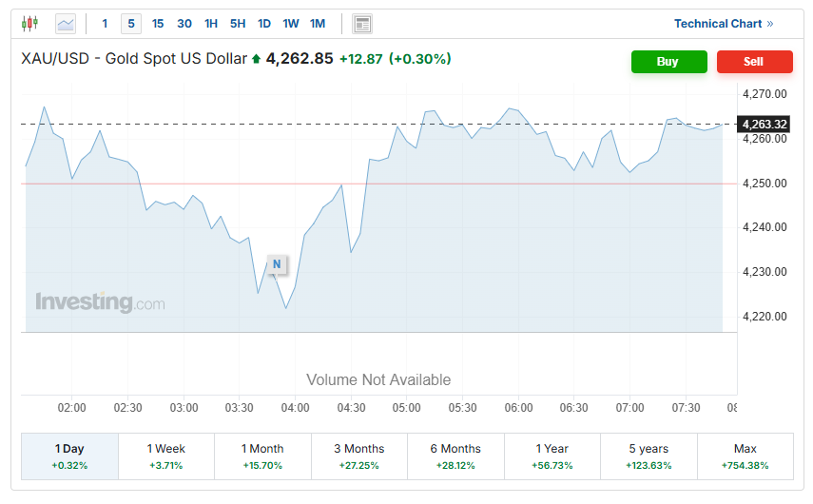Viewport: 813px width, 504px height.
Task: Choose the 5H interval
Action: (x=238, y=24)
